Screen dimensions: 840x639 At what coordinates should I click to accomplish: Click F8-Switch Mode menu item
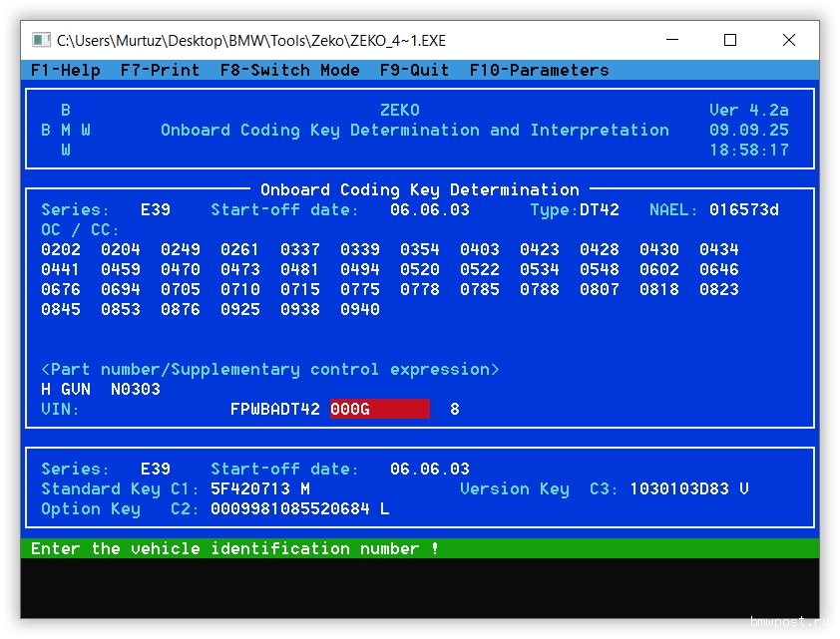[289, 70]
